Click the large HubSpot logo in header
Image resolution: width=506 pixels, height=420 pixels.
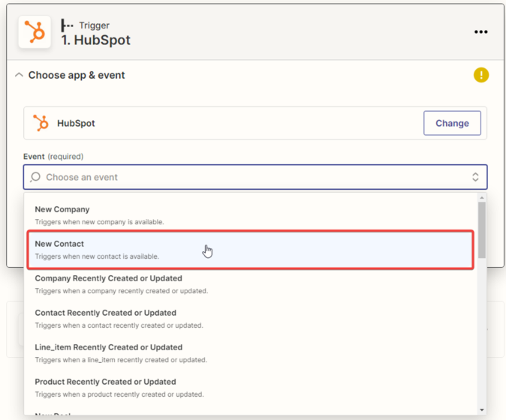(35, 32)
